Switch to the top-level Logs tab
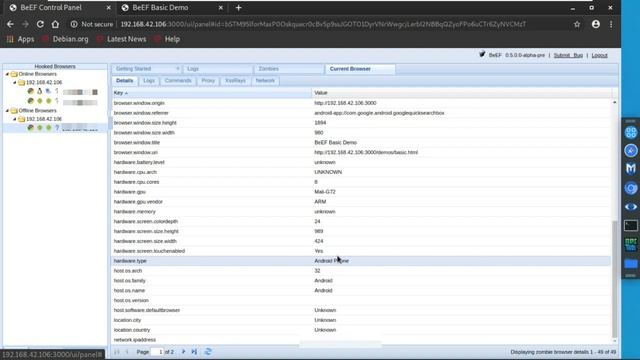The width and height of the screenshot is (640, 360). coord(218,69)
